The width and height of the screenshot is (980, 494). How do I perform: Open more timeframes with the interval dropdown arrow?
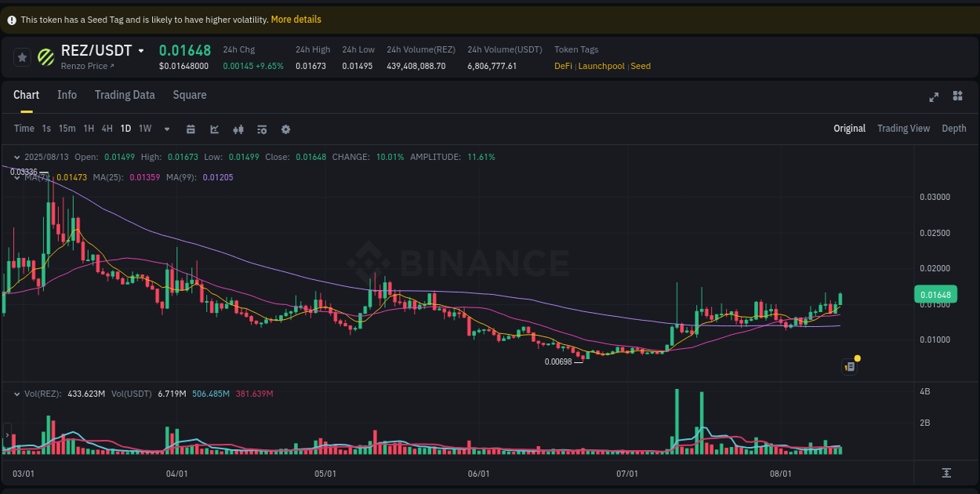click(x=166, y=129)
